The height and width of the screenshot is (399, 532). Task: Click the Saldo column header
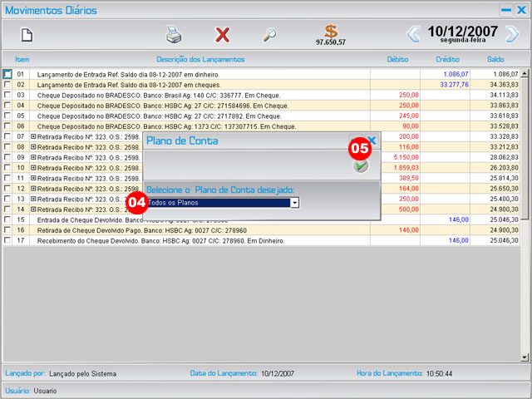pos(495,60)
